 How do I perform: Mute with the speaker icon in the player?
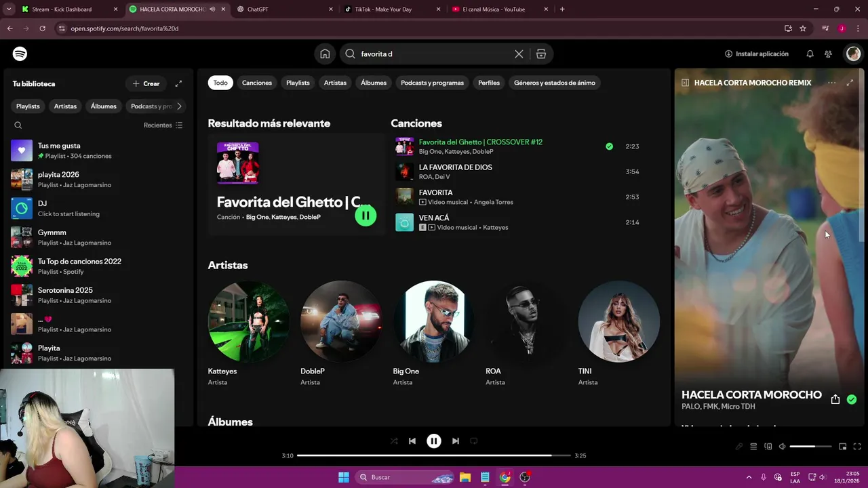[782, 447]
